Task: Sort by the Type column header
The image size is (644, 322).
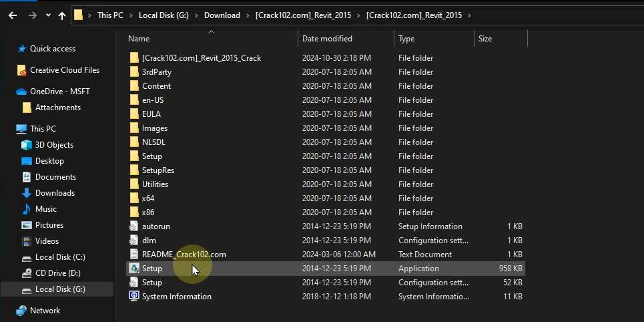Action: tap(406, 39)
